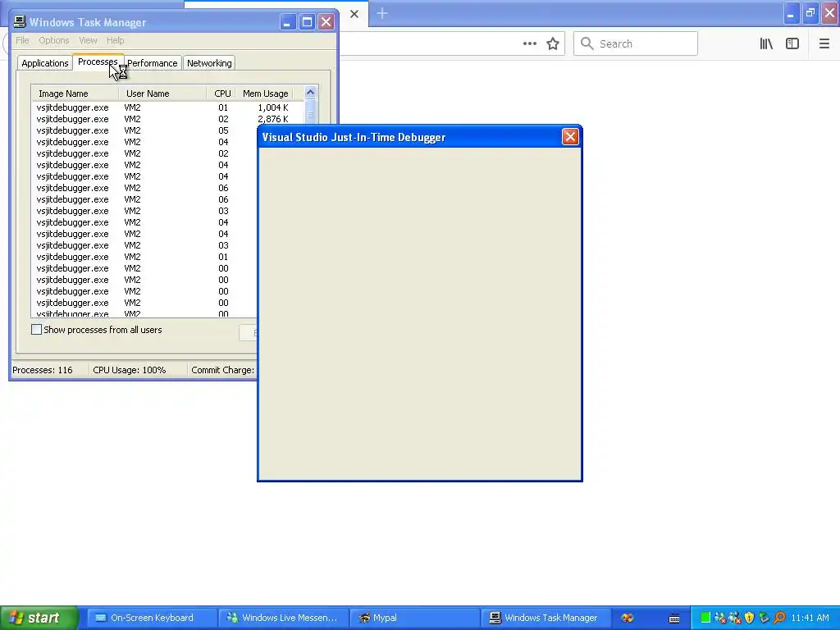This screenshot has height=630, width=840.
Task: Open the yellow security shield tray icon
Action: click(x=750, y=618)
